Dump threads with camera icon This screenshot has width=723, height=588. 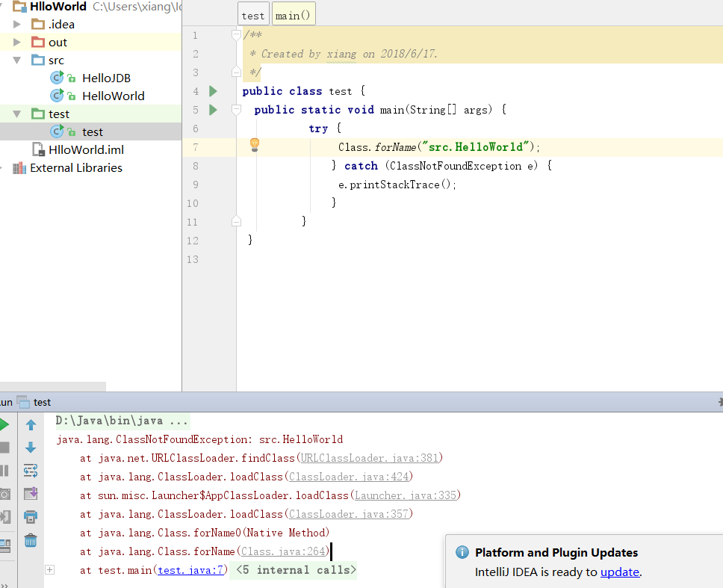point(4,495)
